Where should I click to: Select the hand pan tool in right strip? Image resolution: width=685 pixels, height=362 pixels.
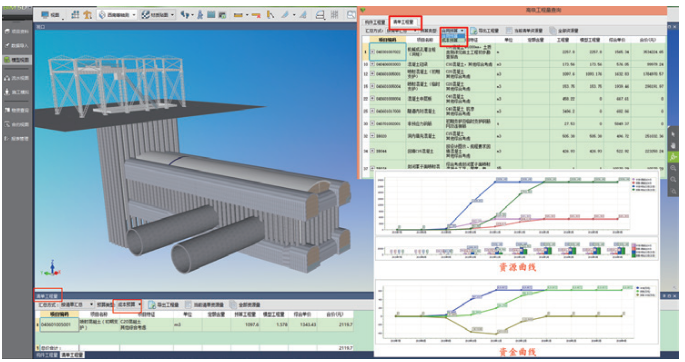[x=673, y=145]
